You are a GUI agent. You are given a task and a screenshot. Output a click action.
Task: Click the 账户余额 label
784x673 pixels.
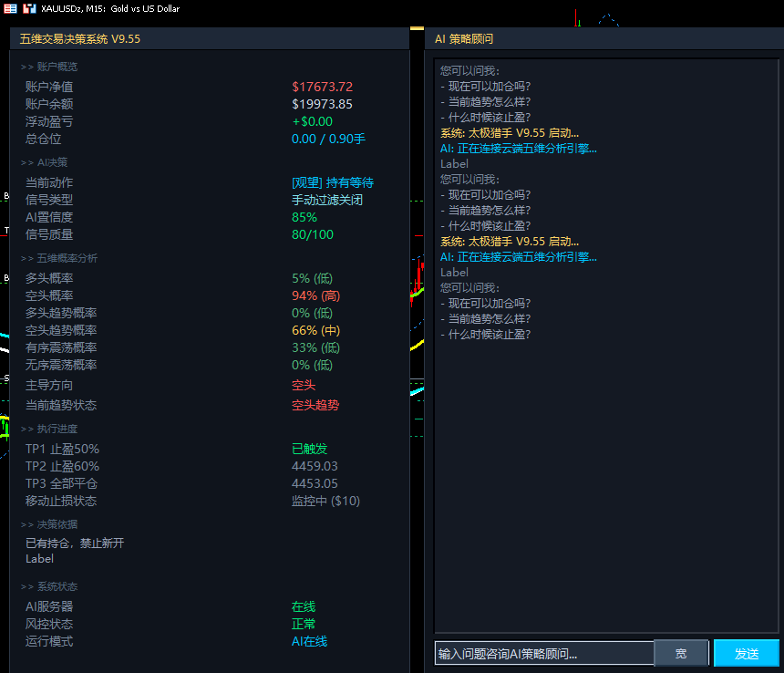(49, 104)
